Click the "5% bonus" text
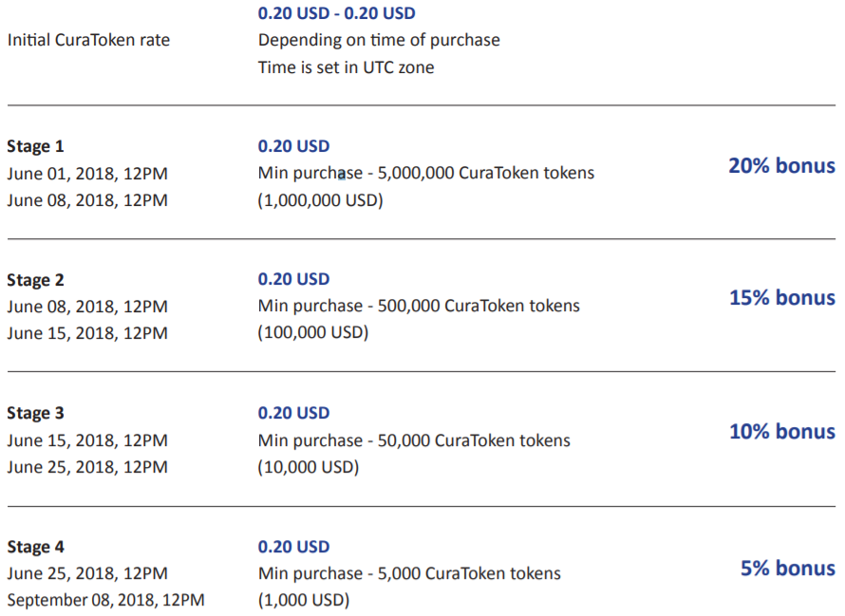 pyautogui.click(x=788, y=569)
